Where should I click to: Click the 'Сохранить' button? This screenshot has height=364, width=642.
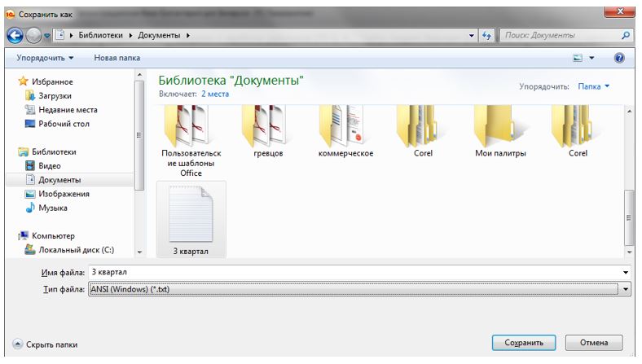[x=524, y=343]
